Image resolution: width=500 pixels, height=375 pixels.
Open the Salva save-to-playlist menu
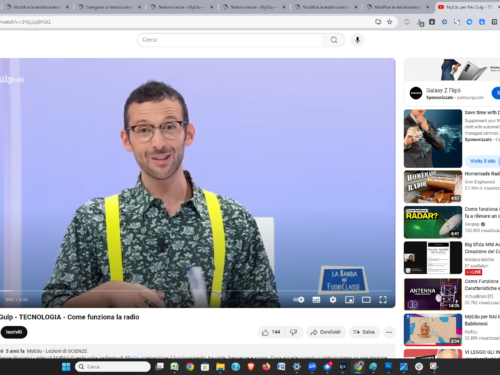364,332
